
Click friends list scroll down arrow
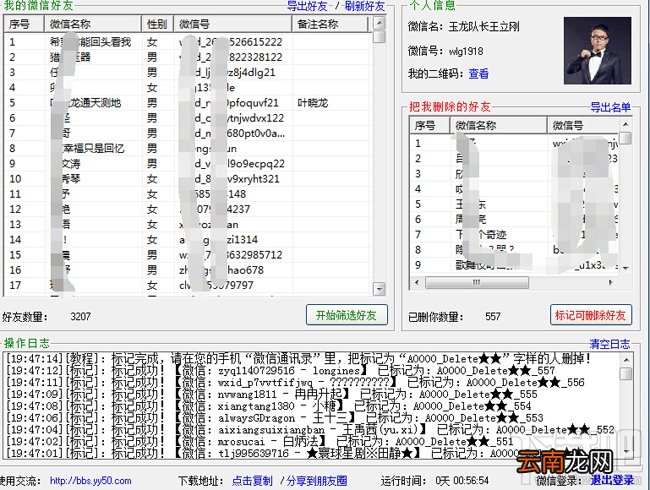point(379,289)
